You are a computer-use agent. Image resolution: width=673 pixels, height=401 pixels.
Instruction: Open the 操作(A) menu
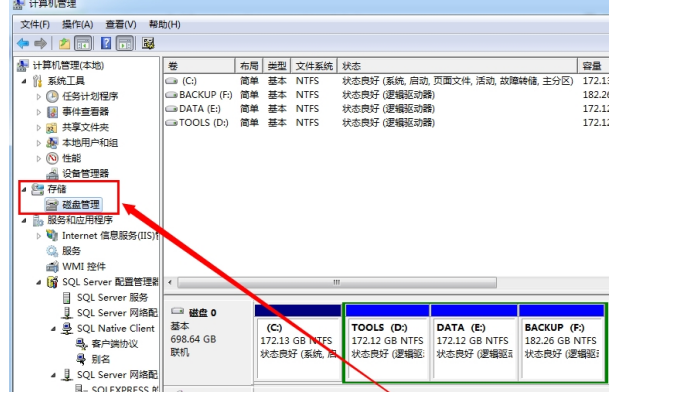click(x=77, y=24)
